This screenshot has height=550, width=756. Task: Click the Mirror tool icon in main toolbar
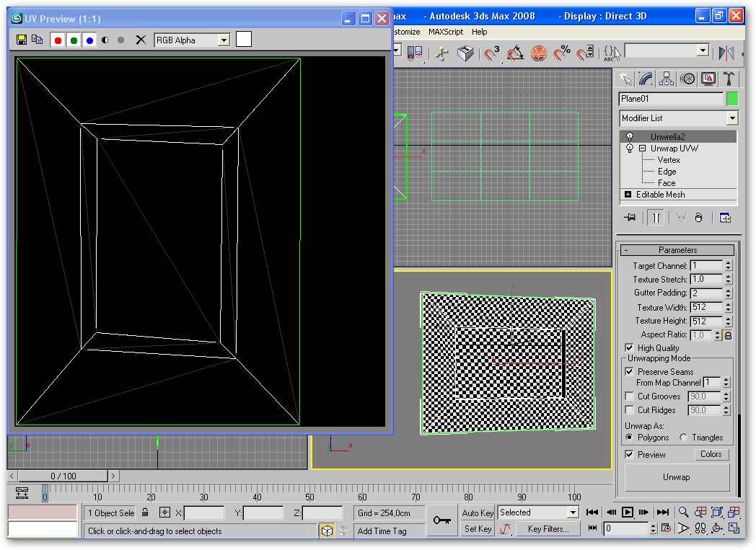coord(726,53)
